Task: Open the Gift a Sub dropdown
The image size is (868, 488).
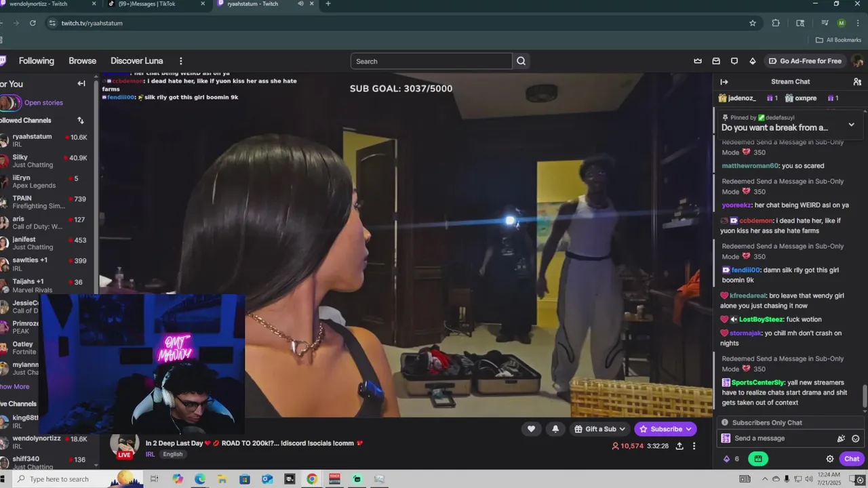Action: coord(599,428)
